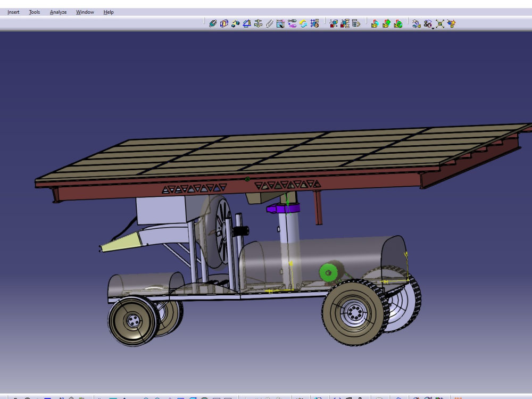Viewport: 532px width, 399px height.
Task: Choose the Angle Constraint tool
Action: (x=246, y=23)
